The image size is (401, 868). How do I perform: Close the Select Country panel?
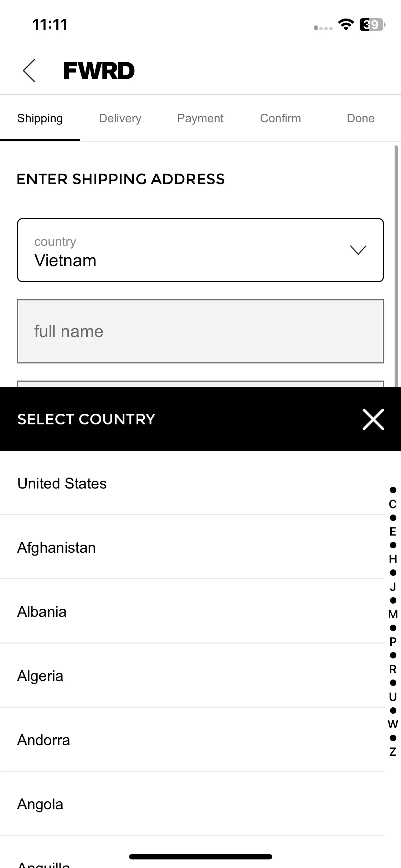tap(373, 419)
